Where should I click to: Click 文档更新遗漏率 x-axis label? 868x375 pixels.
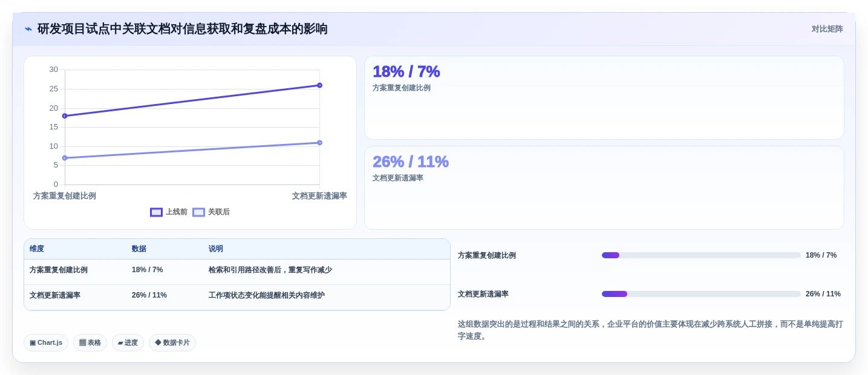319,196
